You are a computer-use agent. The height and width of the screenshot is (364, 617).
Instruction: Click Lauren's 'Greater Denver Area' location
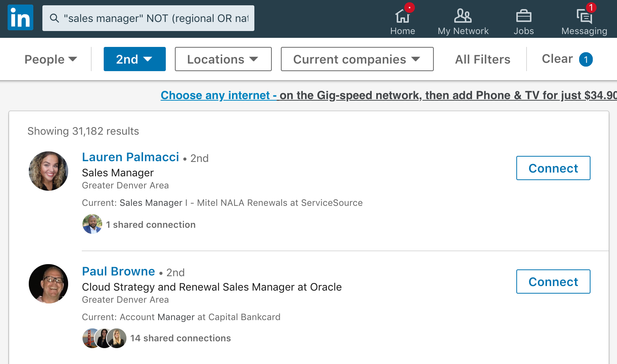tap(125, 185)
